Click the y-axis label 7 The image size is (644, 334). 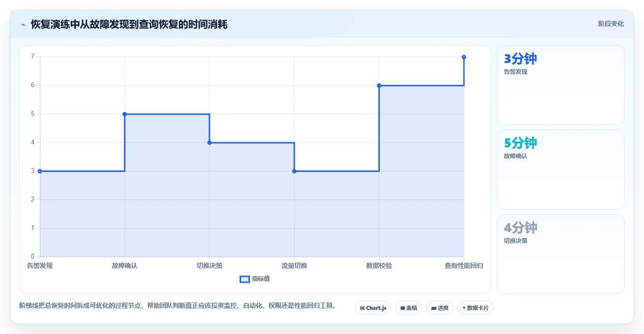click(32, 57)
